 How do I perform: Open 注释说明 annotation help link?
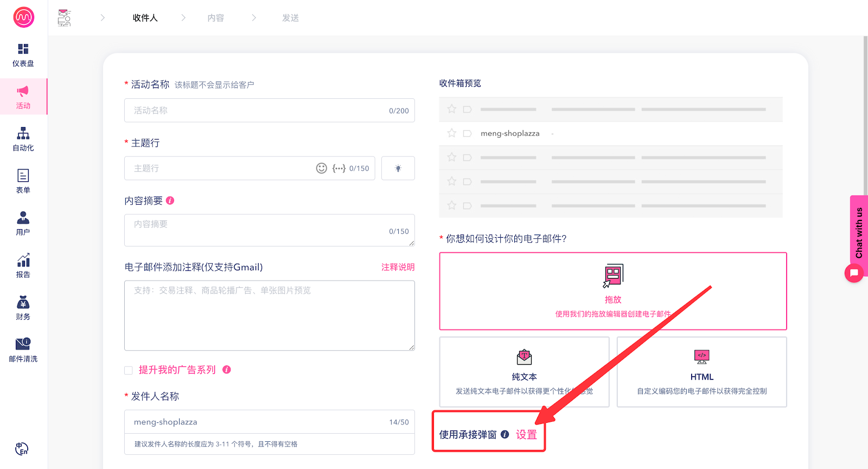[398, 267]
